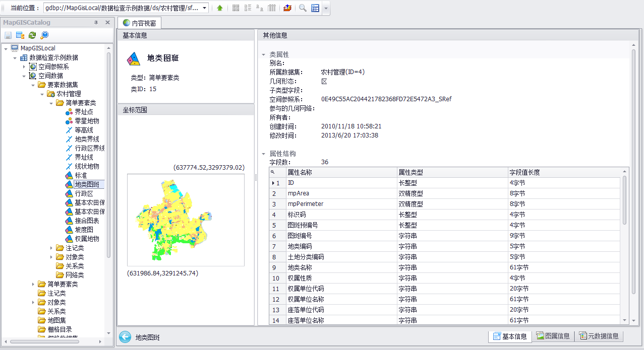Click the 标识码 attribute row
Screen dimensions: 644x350
pos(445,215)
